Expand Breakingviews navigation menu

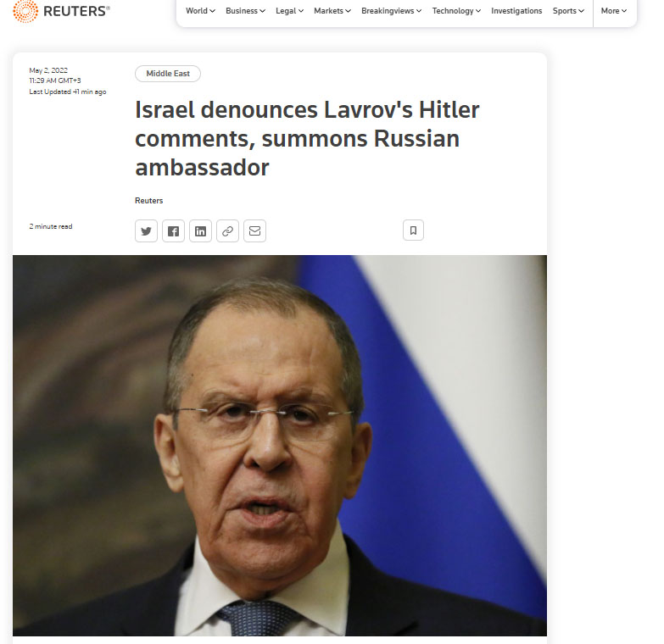391,11
